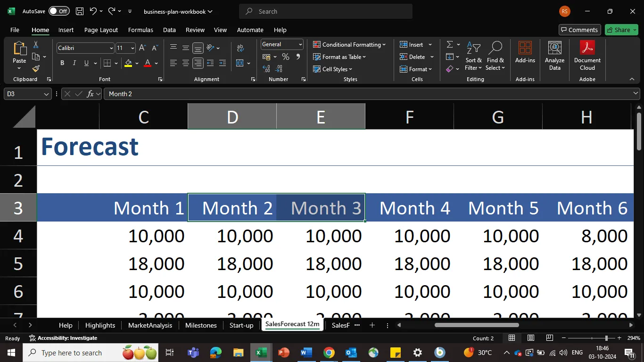Open the Calibri font name dropdown
Image resolution: width=644 pixels, height=362 pixels.
tap(111, 48)
